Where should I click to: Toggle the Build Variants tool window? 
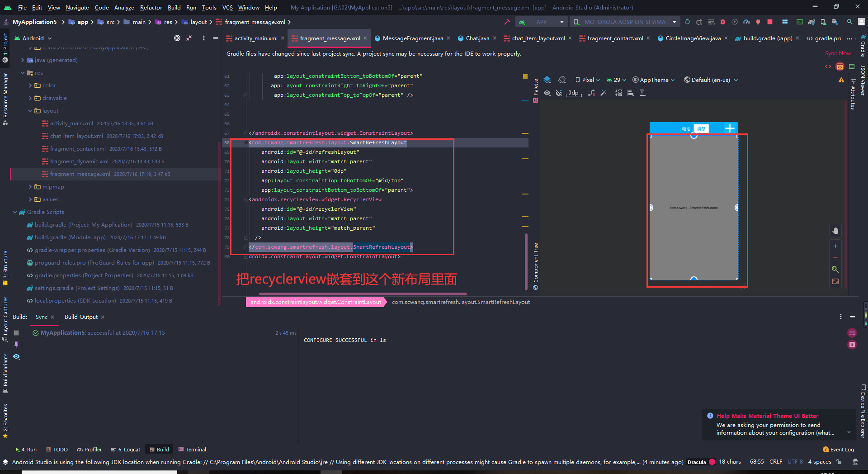(5, 373)
